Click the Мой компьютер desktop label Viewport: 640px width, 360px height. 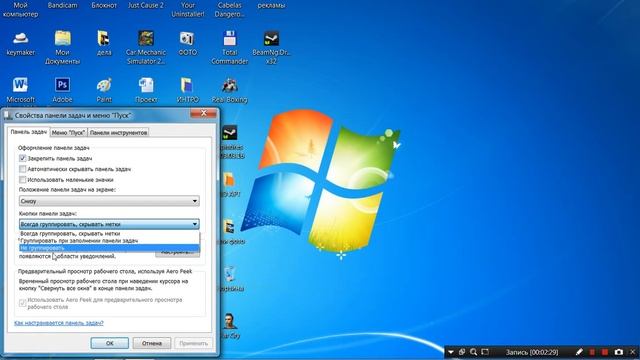20,10
